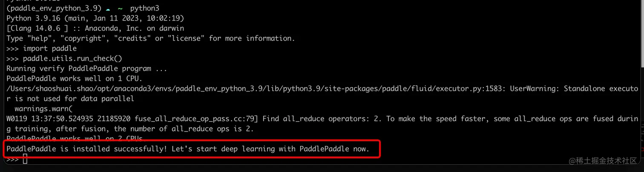Click the '>>>' before 'paddle.utils.run_check()'
This screenshot has height=172, width=644.
click(13, 58)
